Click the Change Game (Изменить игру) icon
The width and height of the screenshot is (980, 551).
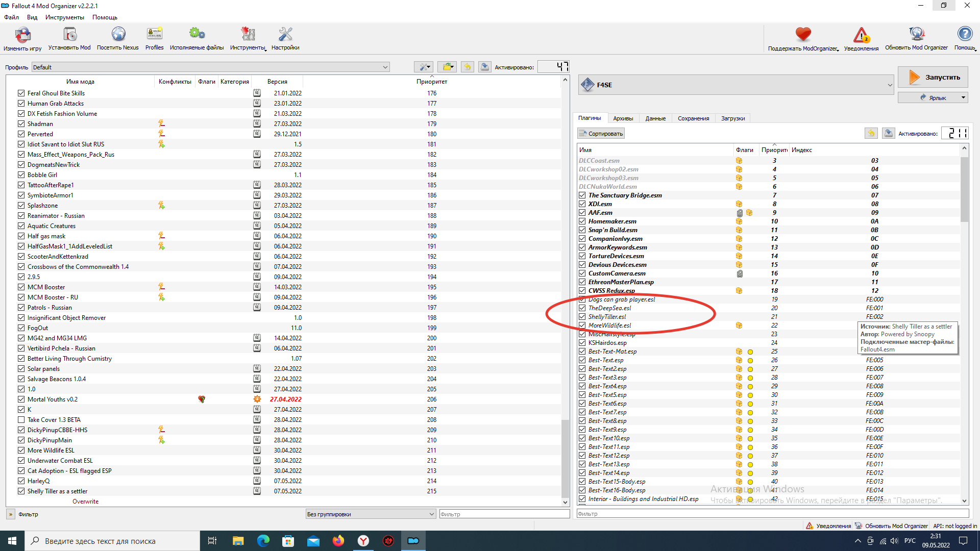tap(22, 35)
